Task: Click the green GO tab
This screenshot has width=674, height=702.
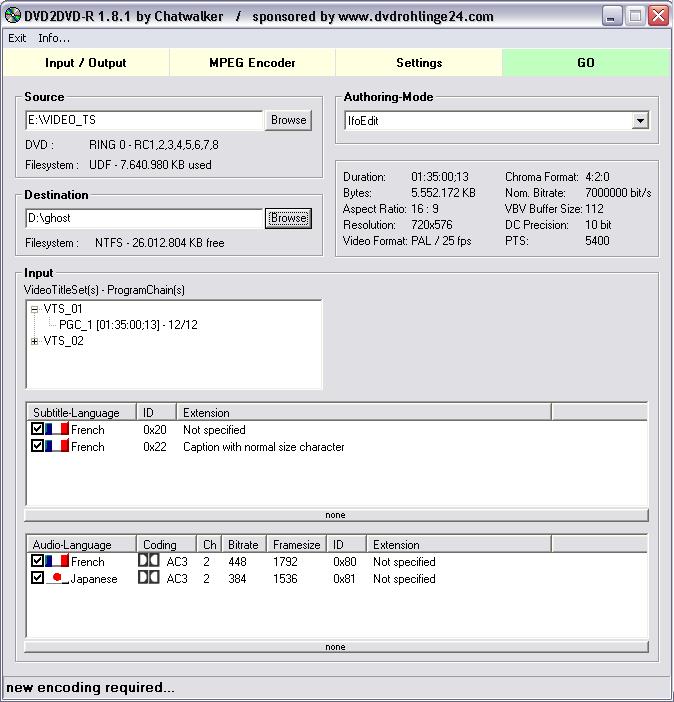Action: 586,63
